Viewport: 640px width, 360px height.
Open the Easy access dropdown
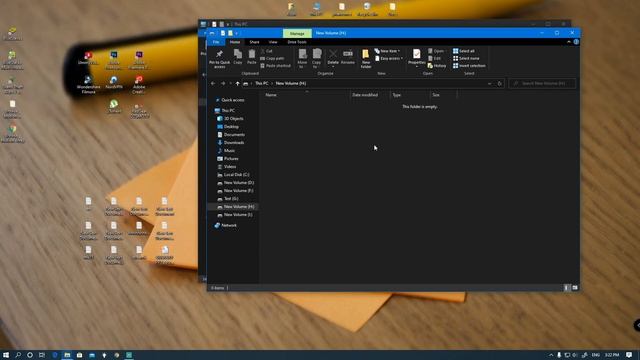(x=389, y=58)
